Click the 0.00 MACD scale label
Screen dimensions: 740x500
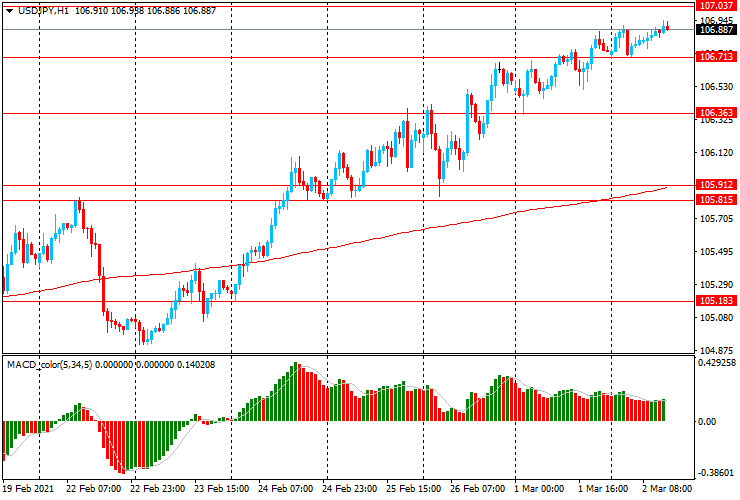(707, 422)
